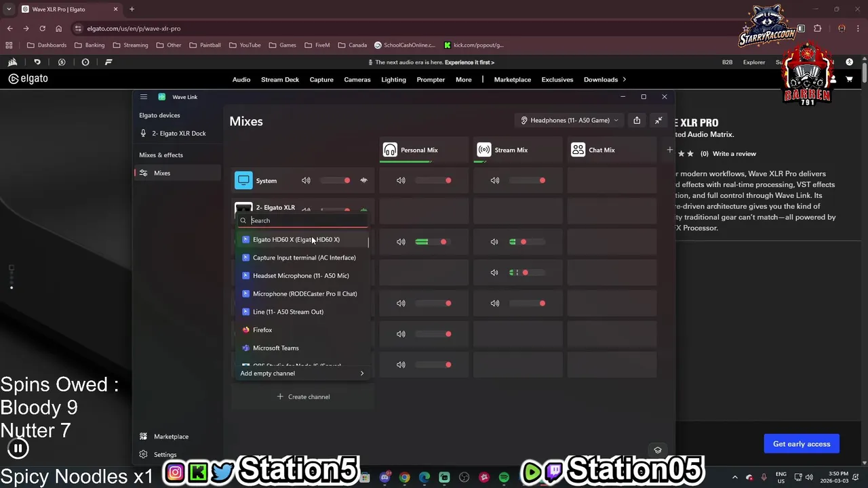This screenshot has height=488, width=868.
Task: Open the Banking bookmarks folder
Action: (x=90, y=45)
